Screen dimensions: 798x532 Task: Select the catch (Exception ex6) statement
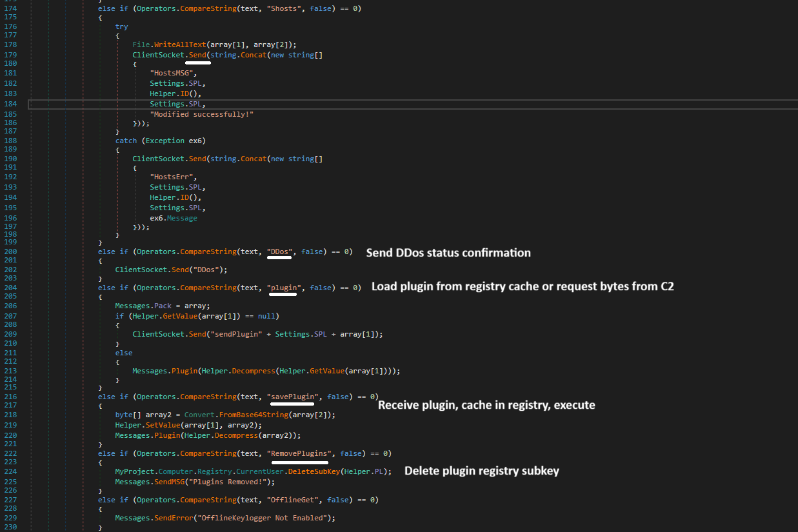coord(160,141)
